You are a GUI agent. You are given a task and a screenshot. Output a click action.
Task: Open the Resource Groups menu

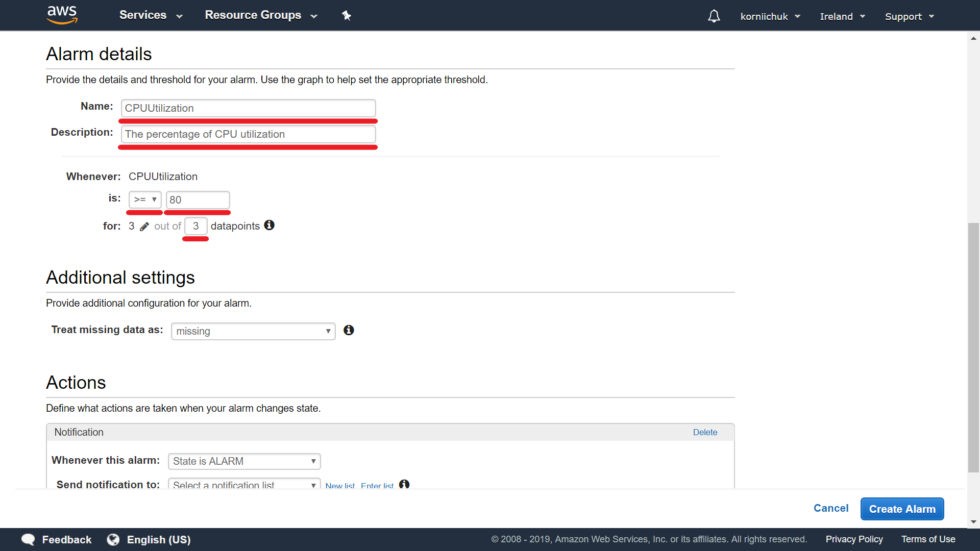click(x=261, y=15)
